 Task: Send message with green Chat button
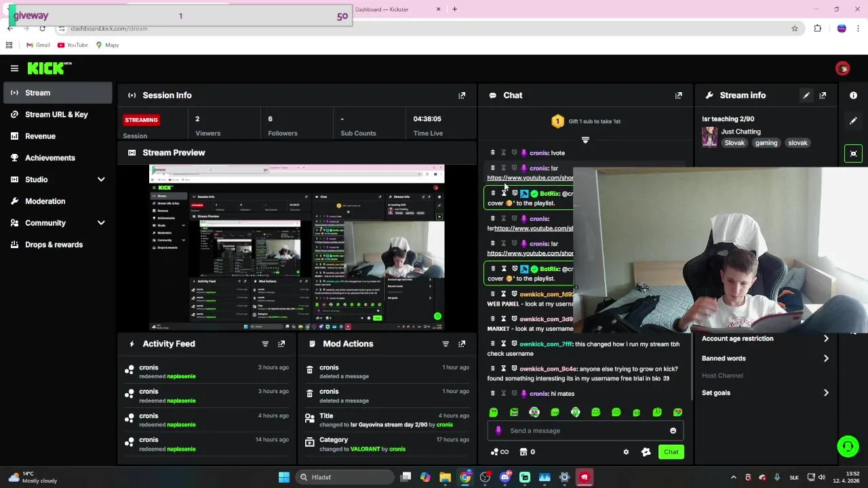click(x=671, y=452)
